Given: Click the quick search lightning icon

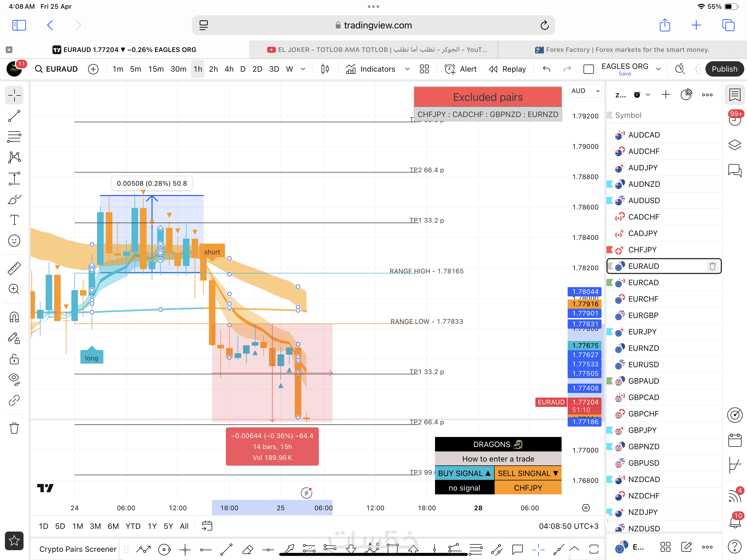Looking at the screenshot, I should [x=680, y=69].
